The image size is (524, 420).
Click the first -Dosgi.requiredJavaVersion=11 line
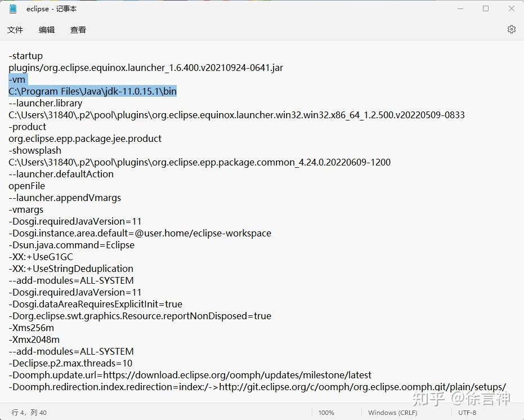click(75, 221)
